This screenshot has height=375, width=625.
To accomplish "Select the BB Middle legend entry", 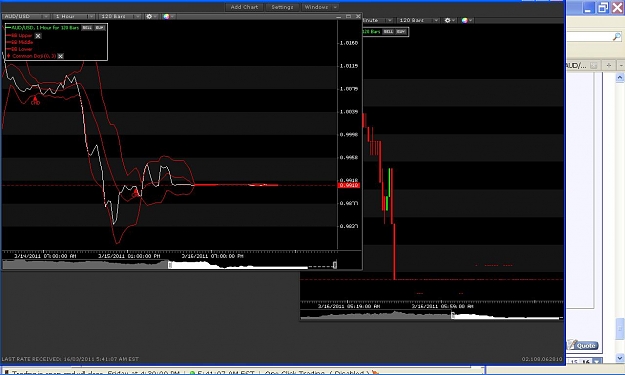I will [x=22, y=42].
